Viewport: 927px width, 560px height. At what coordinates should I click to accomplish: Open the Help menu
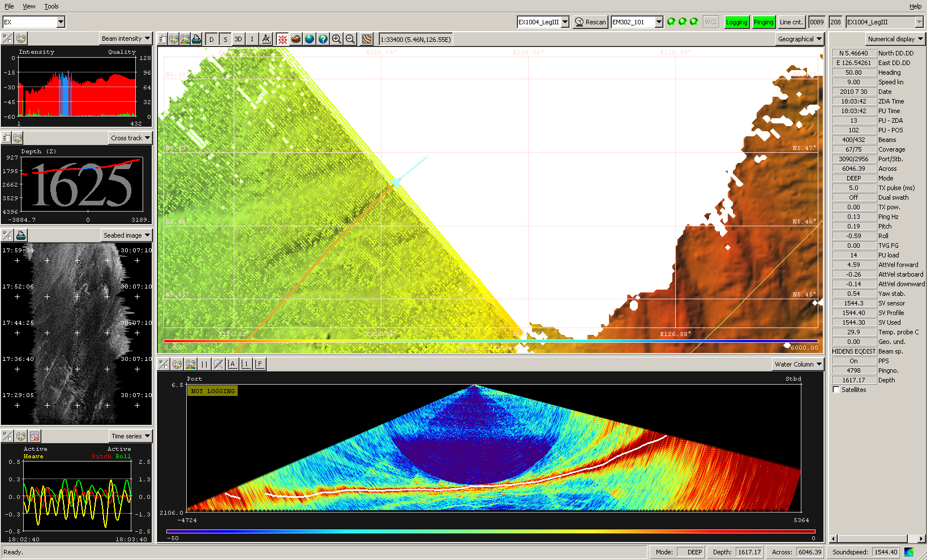(x=915, y=6)
